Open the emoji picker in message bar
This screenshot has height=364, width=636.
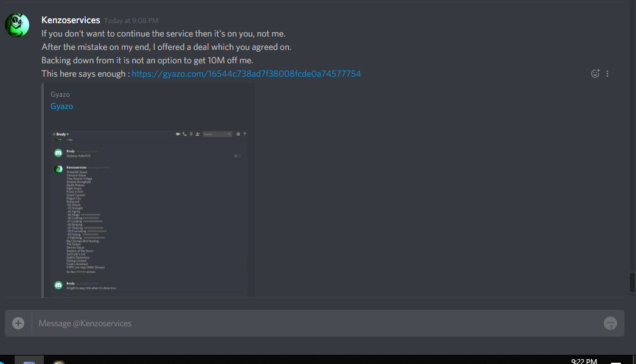click(x=610, y=323)
